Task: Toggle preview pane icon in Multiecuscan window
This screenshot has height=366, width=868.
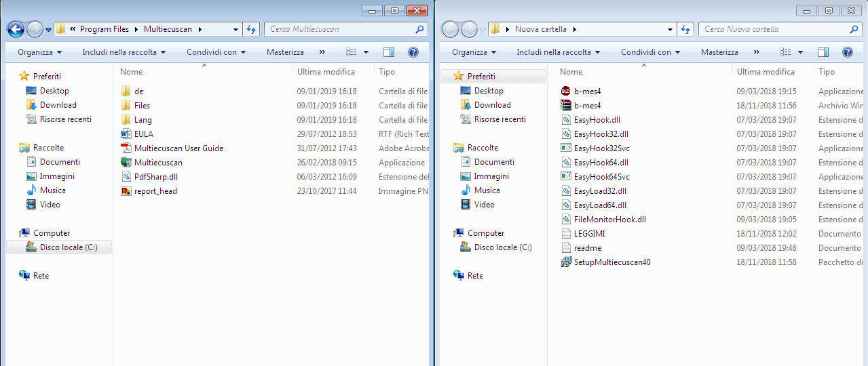Action: [389, 52]
